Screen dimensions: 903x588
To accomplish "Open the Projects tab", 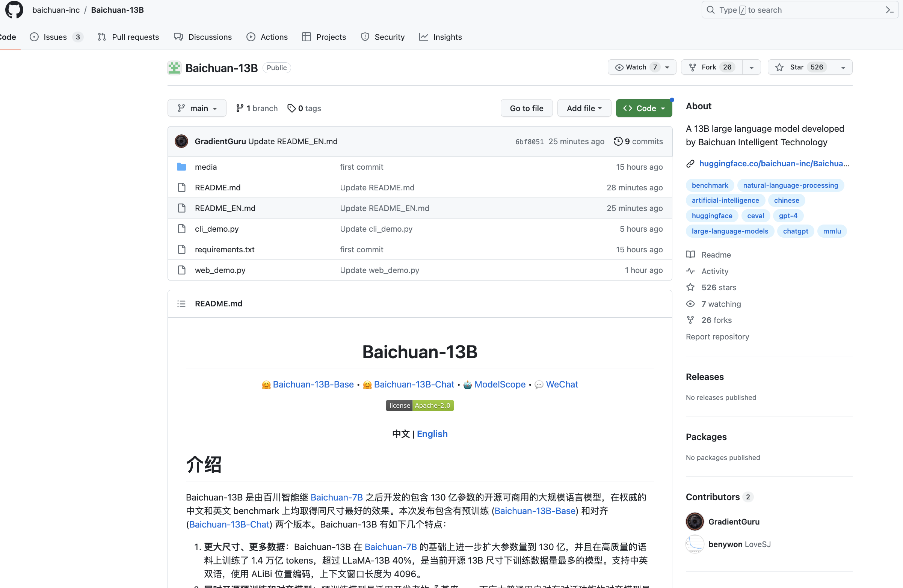I will coord(324,37).
